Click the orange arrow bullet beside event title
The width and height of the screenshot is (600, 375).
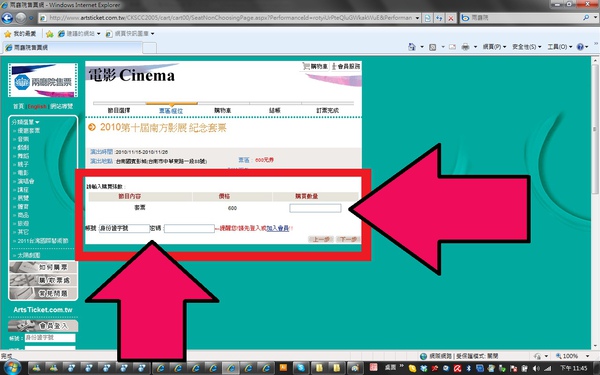coord(92,127)
